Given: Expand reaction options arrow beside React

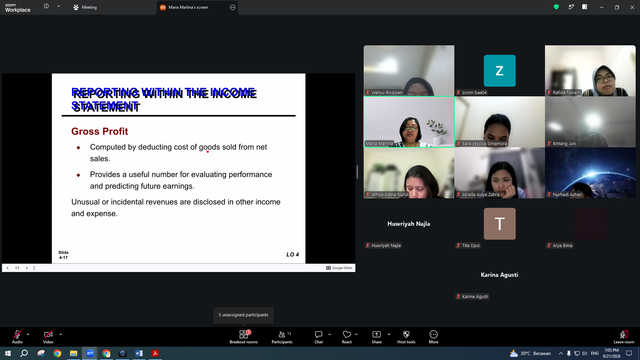Looking at the screenshot, I should (x=356, y=335).
